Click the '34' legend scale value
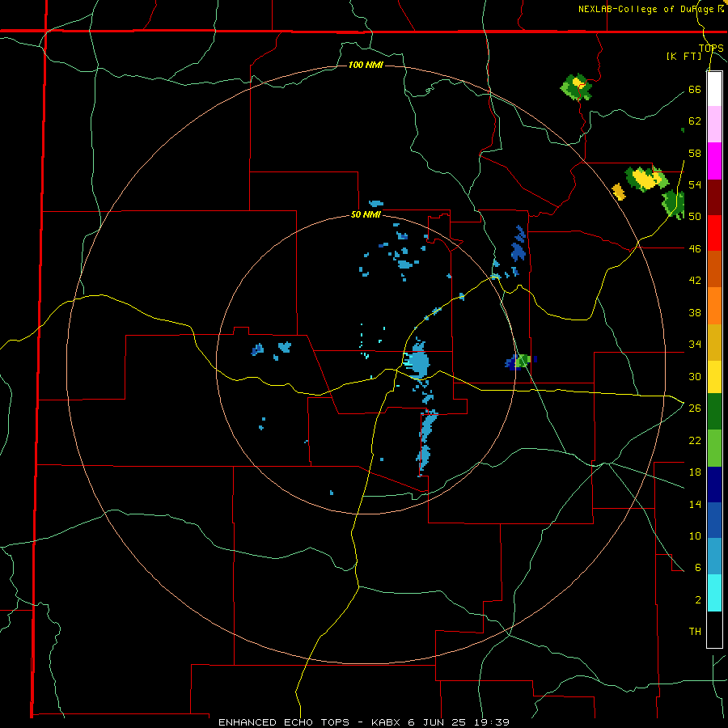 (x=695, y=345)
